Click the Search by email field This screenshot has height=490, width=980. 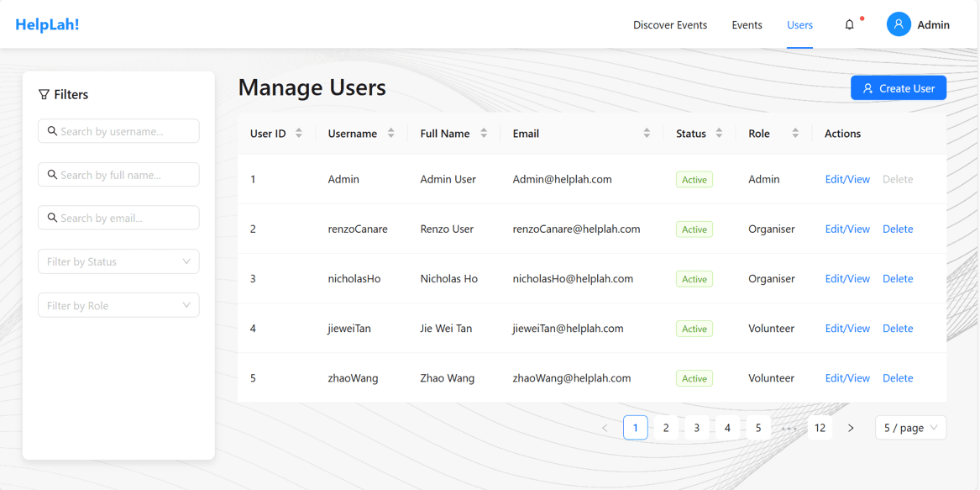118,218
